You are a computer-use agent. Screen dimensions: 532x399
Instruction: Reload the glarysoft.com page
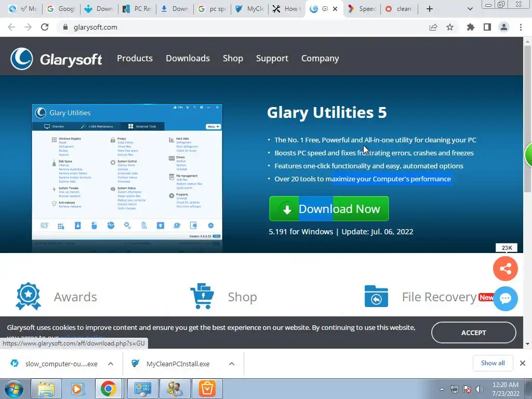click(x=45, y=27)
